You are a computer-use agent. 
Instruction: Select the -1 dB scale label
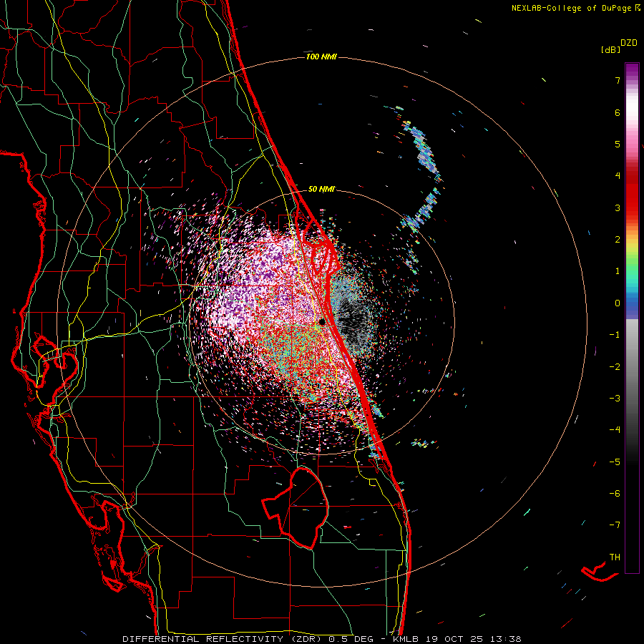pyautogui.click(x=615, y=335)
